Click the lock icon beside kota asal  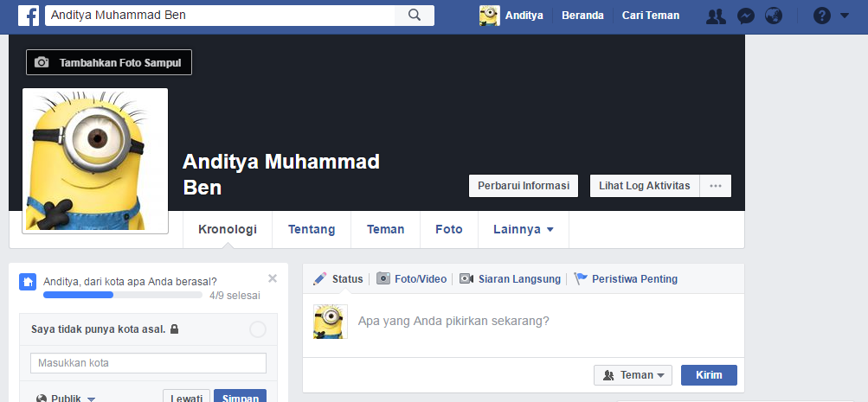pos(174,329)
